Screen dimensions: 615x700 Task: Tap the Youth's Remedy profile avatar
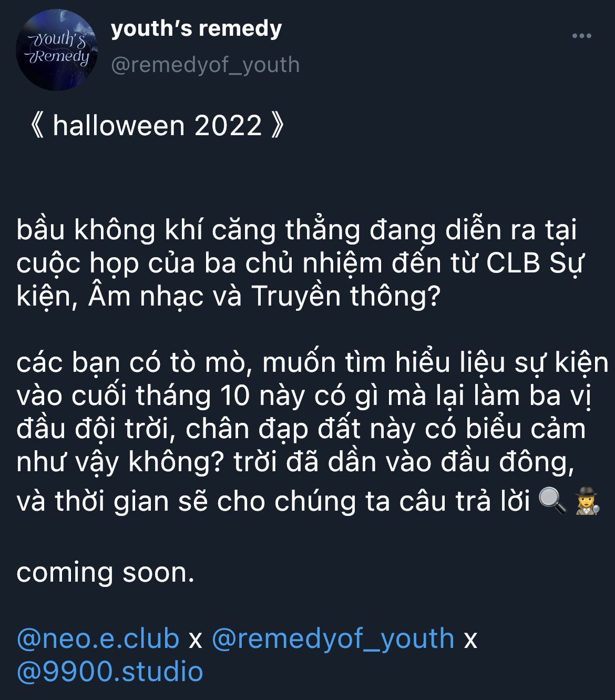[57, 50]
